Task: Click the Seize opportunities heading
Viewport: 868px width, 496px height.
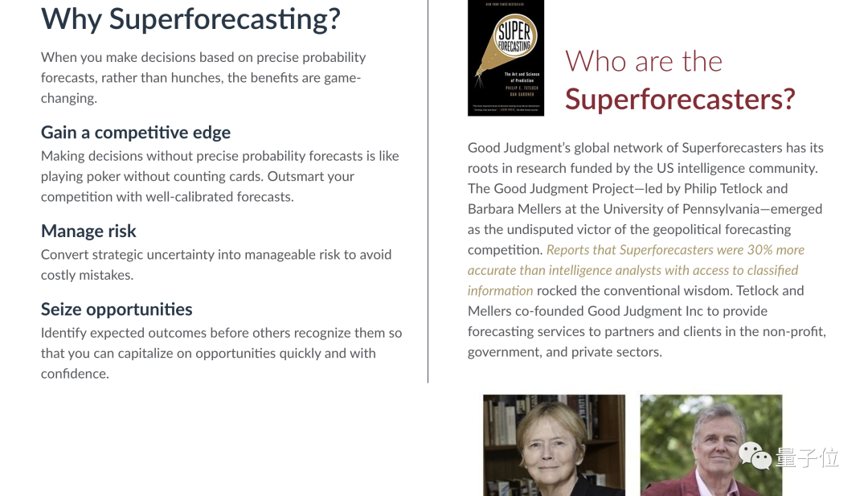Action: pos(117,309)
